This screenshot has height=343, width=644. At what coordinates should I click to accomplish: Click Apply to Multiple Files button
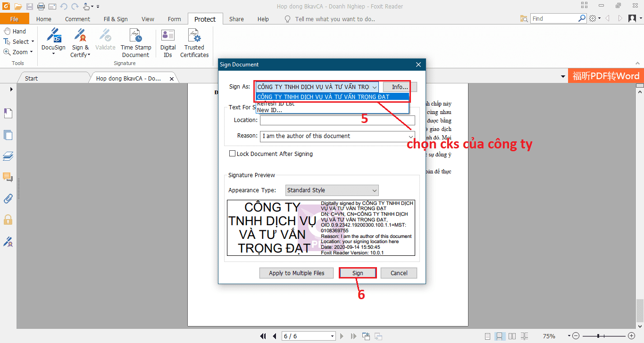click(297, 273)
